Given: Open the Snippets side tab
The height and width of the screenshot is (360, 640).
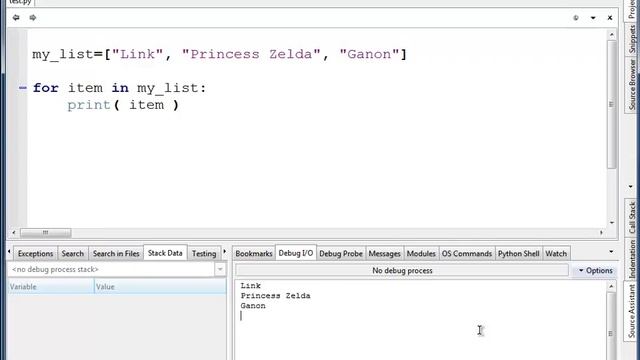Looking at the screenshot, I should pos(632,39).
